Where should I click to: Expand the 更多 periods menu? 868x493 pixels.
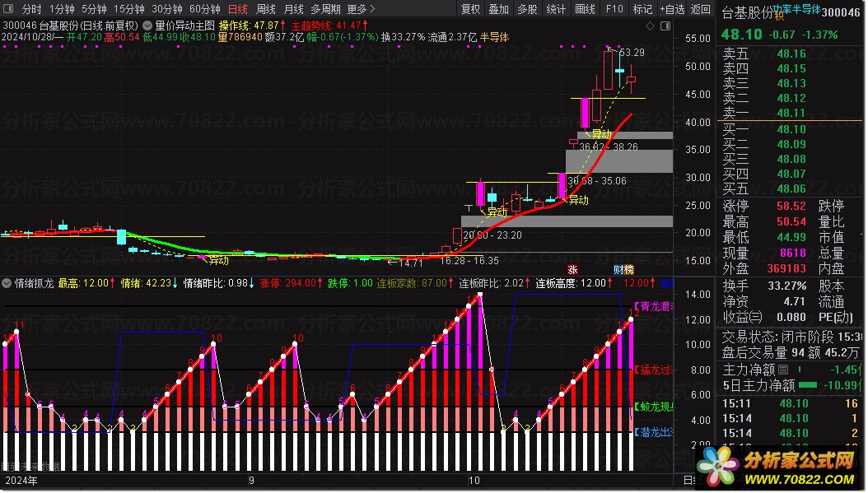tap(361, 9)
